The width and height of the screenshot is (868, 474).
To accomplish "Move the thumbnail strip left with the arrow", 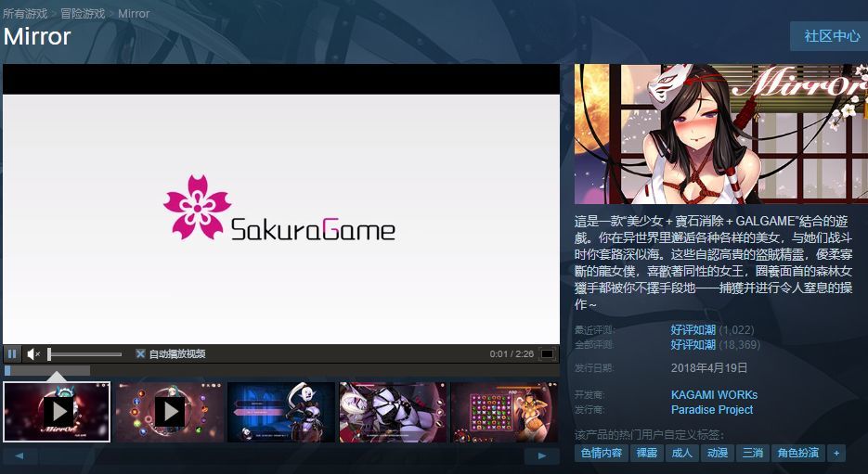I will tap(19, 455).
